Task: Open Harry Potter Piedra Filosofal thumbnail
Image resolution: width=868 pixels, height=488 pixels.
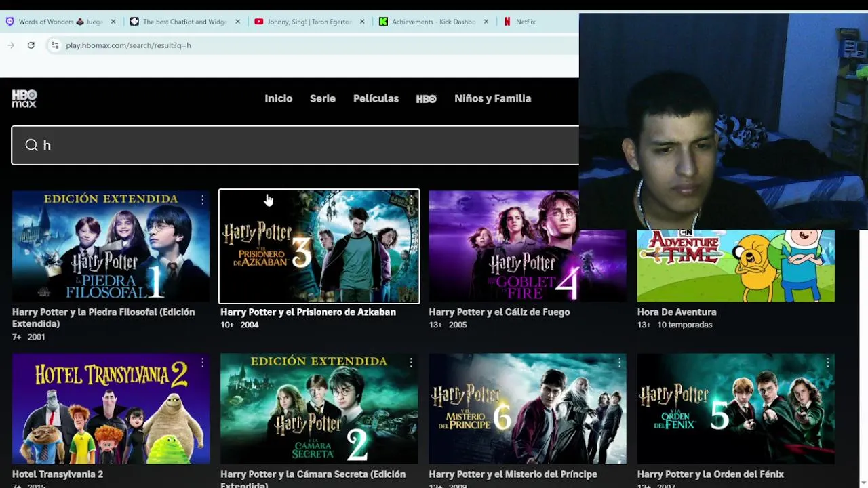Action: point(111,246)
